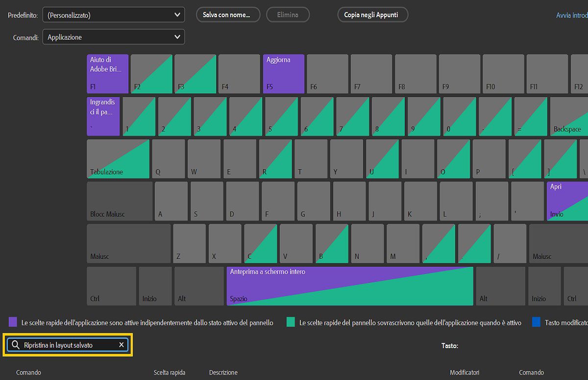Screen dimensions: 588x380
Task: Click the green panel shortcuts legend swatch
Action: point(291,322)
